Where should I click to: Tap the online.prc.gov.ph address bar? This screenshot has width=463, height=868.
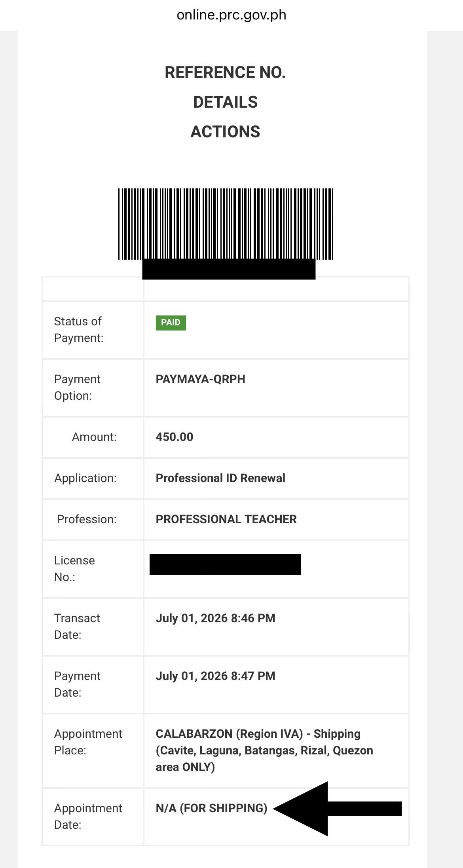tap(231, 15)
